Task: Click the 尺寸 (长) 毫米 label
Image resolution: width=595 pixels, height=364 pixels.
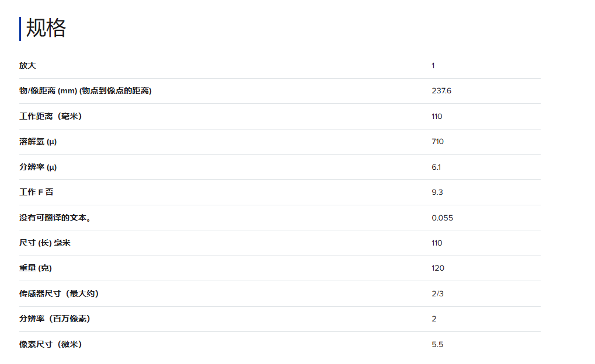Action: tap(45, 243)
